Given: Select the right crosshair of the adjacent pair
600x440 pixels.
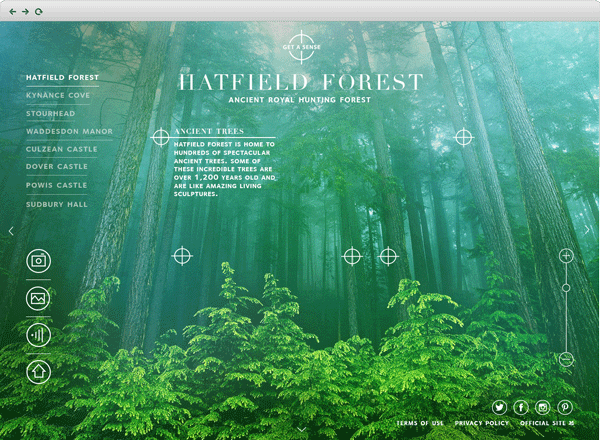Looking at the screenshot, I should [388, 256].
